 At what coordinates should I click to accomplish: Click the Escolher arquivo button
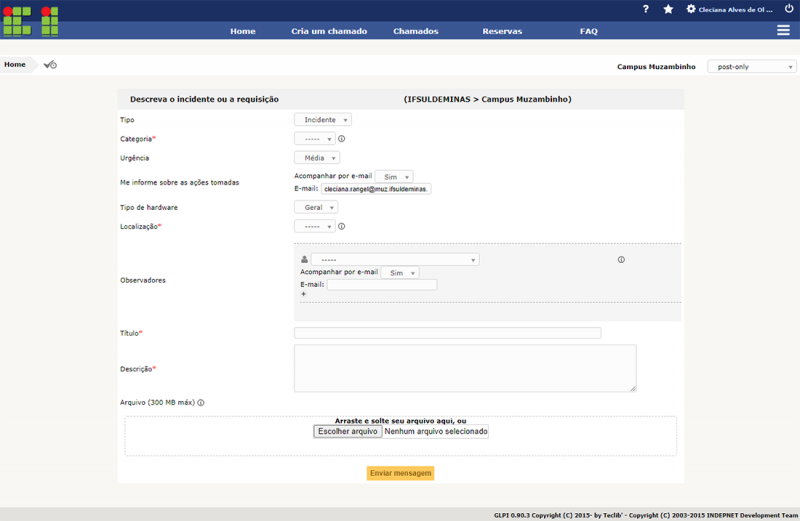coord(347,432)
